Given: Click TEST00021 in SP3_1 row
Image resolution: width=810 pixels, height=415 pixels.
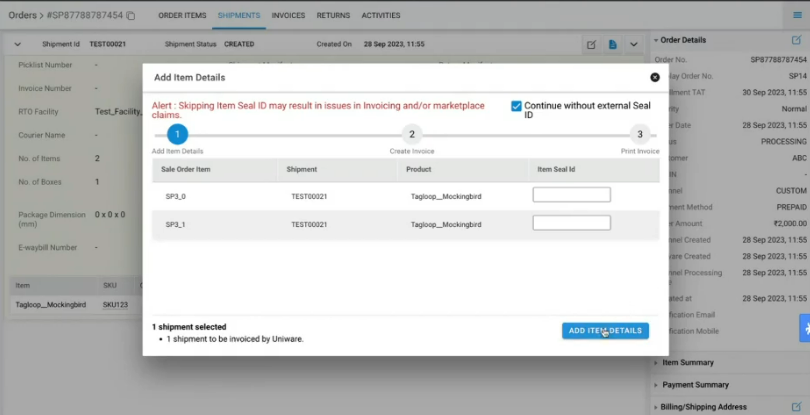Looking at the screenshot, I should tap(309, 224).
